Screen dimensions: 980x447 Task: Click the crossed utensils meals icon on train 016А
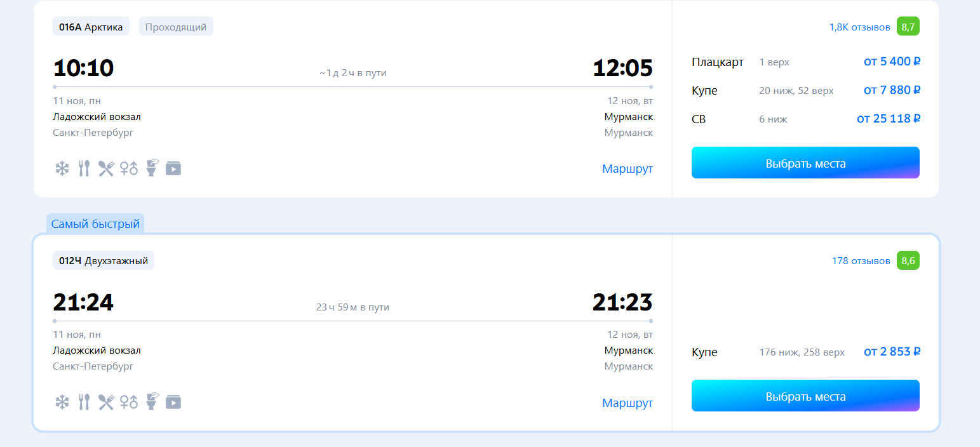pyautogui.click(x=106, y=168)
